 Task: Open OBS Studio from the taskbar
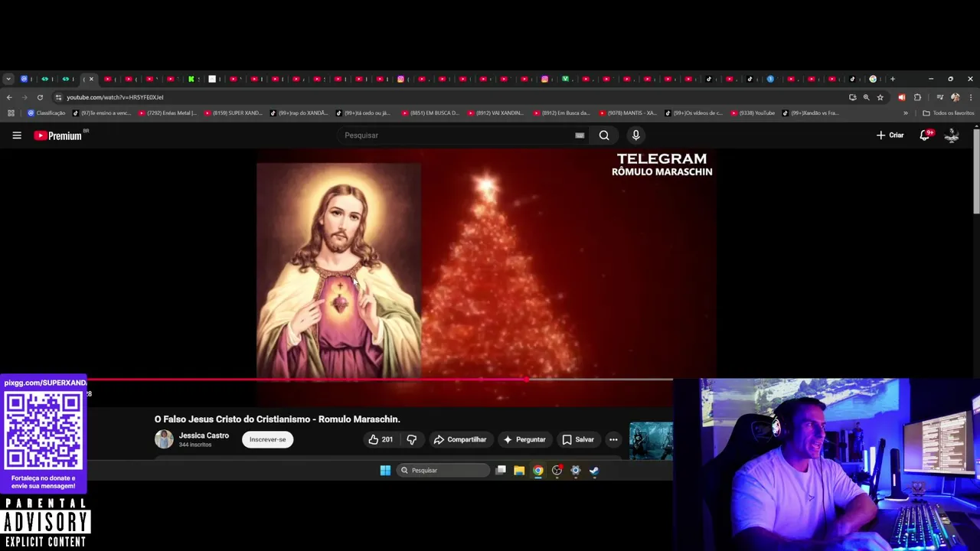557,471
